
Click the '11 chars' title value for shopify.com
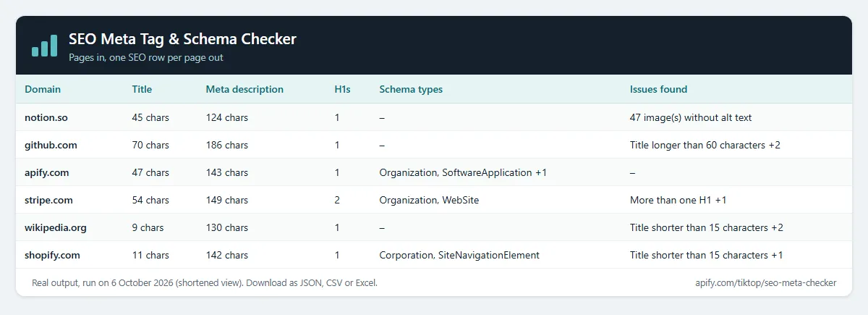(150, 255)
